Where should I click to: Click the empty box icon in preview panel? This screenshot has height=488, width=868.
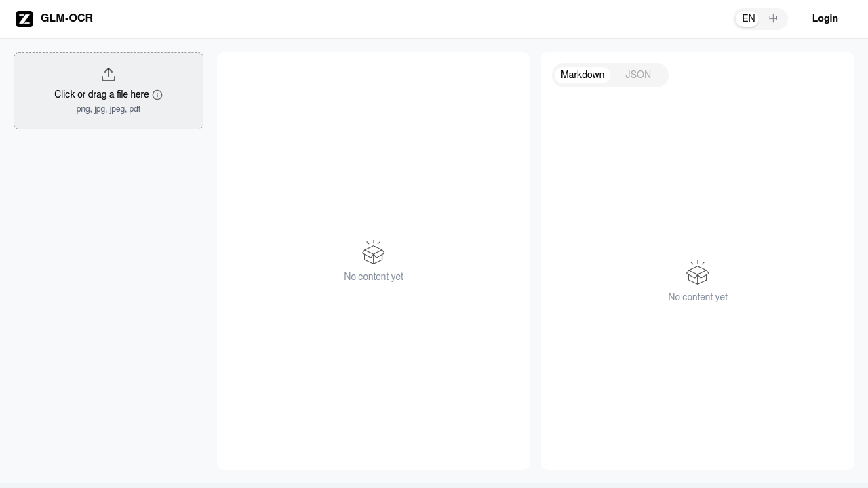coord(374,253)
